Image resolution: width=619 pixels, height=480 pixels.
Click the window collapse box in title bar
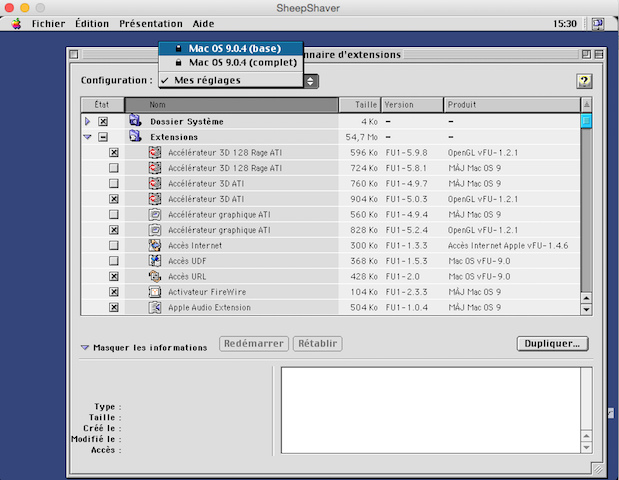coord(598,54)
